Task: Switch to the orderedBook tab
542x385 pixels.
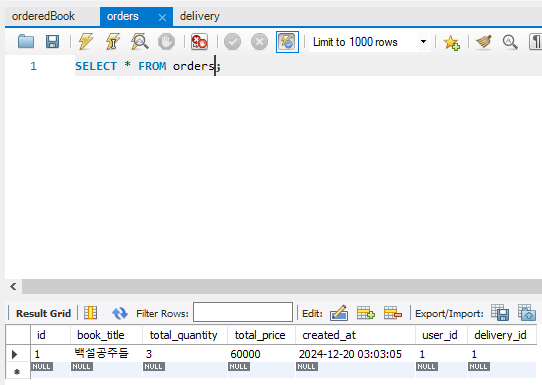Action: pos(43,16)
